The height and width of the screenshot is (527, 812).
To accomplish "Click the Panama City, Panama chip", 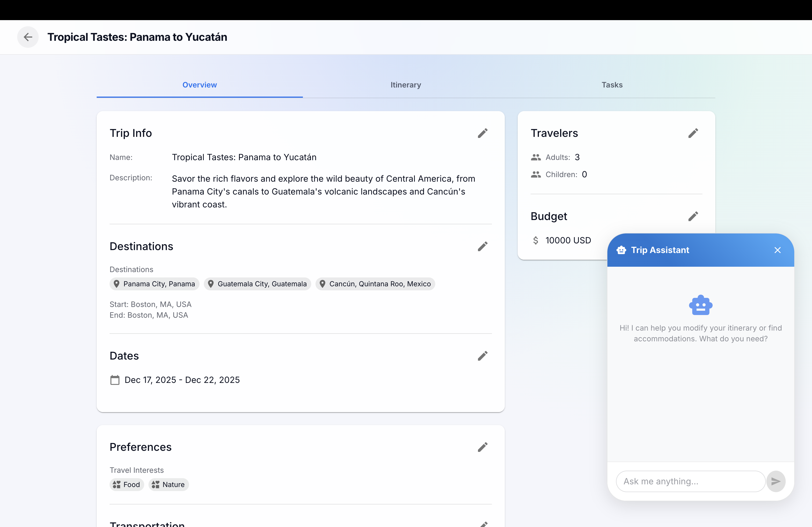I will click(155, 284).
